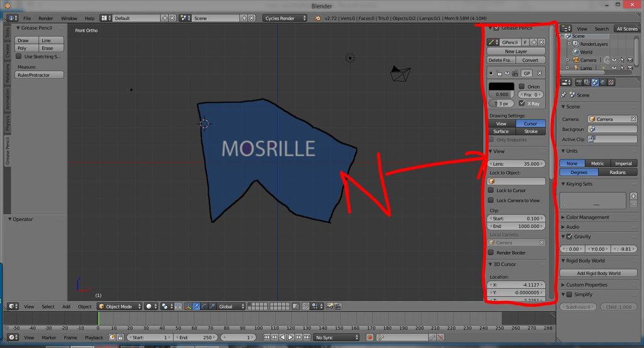Screen dimensions: 644x348
Task: Click the grease pencil layer color swatch
Action: (x=501, y=86)
